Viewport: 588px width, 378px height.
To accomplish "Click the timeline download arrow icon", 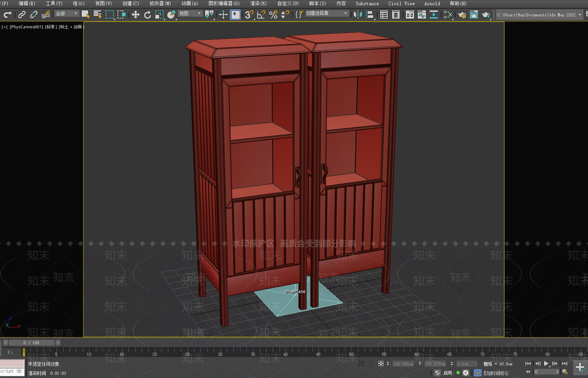I will coord(434,15).
